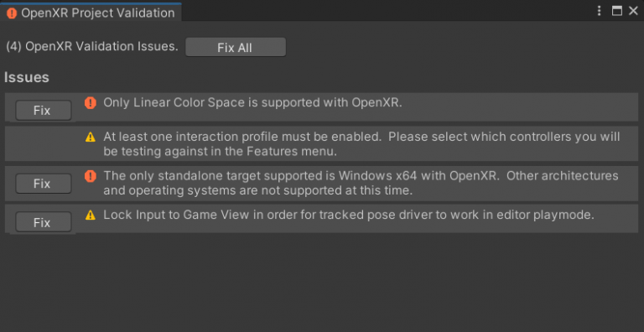Click the empty area below the issues list
644x332 pixels.
(322, 283)
